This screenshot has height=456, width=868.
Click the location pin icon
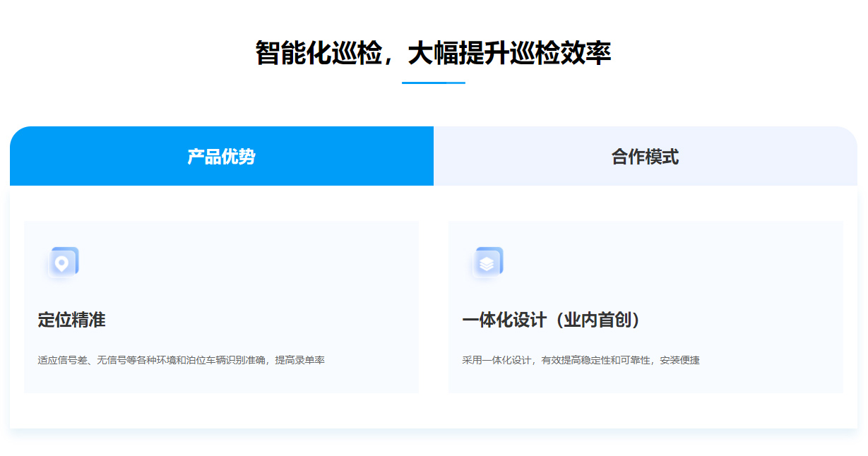[x=62, y=263]
